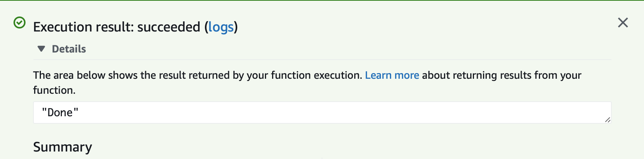The width and height of the screenshot is (644, 159).
Task: Click the phrase The area below shows
Action: click(x=85, y=75)
